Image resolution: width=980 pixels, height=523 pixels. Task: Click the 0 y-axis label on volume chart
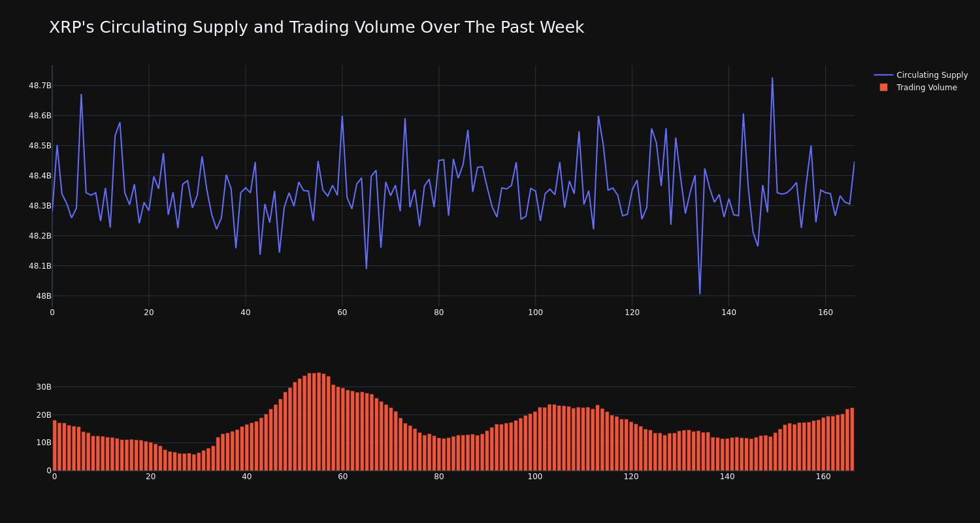pyautogui.click(x=48, y=471)
